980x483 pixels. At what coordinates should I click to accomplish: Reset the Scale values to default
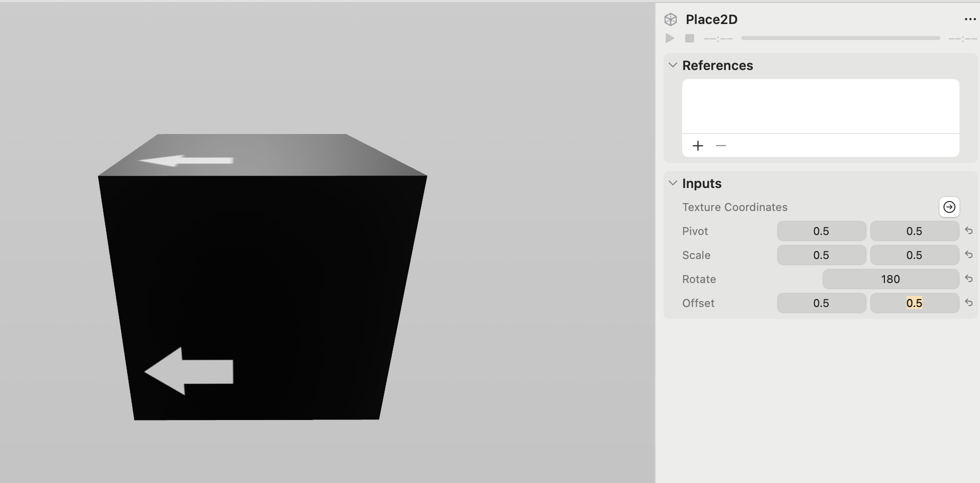(x=969, y=254)
